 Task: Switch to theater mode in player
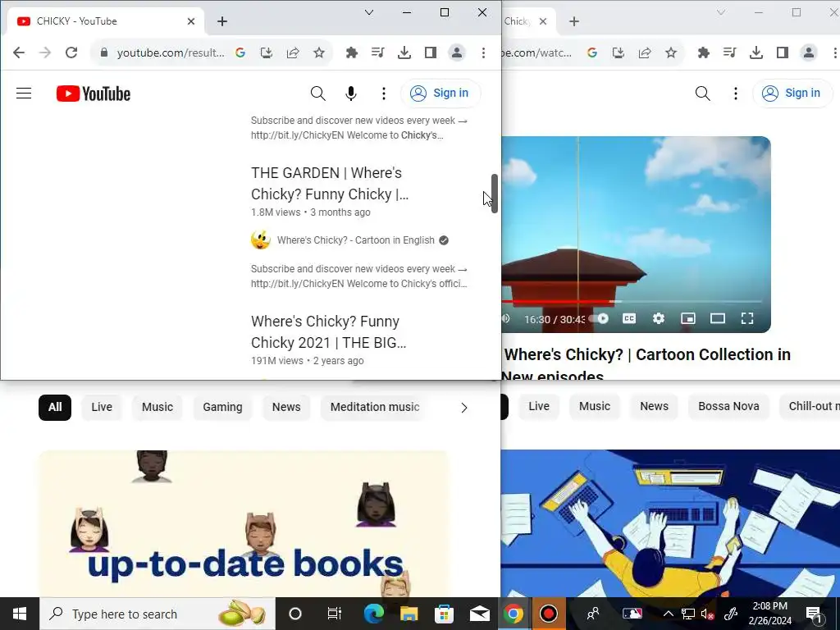pos(717,319)
